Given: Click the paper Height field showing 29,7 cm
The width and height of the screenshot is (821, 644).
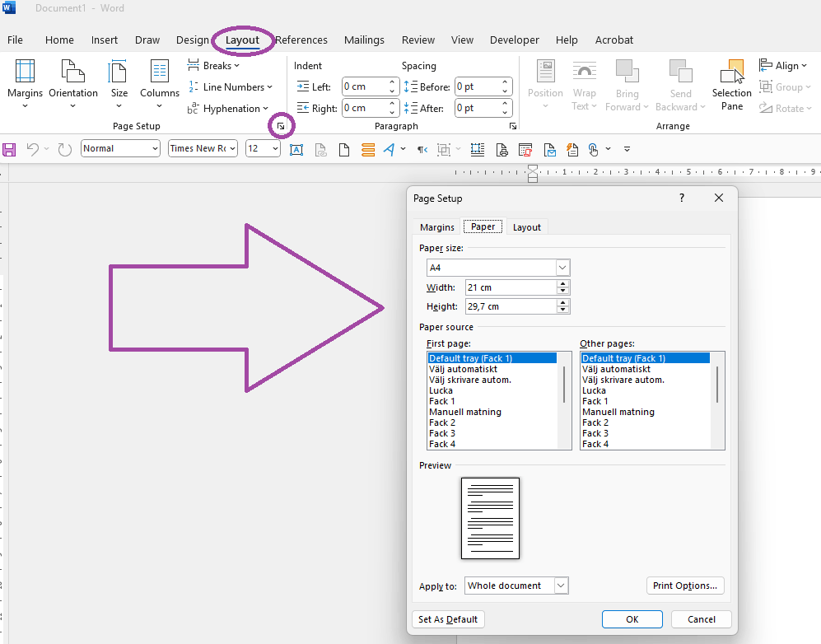Looking at the screenshot, I should click(x=511, y=306).
